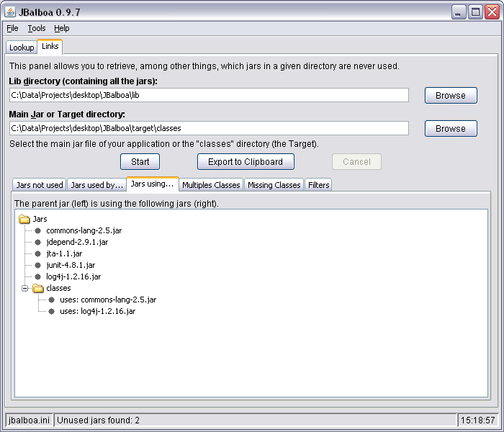The height and width of the screenshot is (432, 504).
Task: Click the bullet icon beside junit-4.8.1.jar
Action: 38,266
